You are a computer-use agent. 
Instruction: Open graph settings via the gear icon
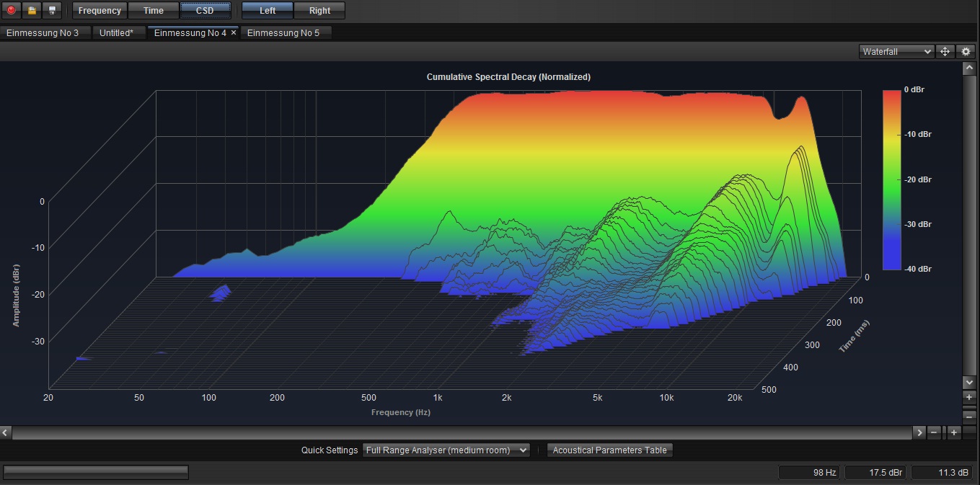pyautogui.click(x=966, y=52)
